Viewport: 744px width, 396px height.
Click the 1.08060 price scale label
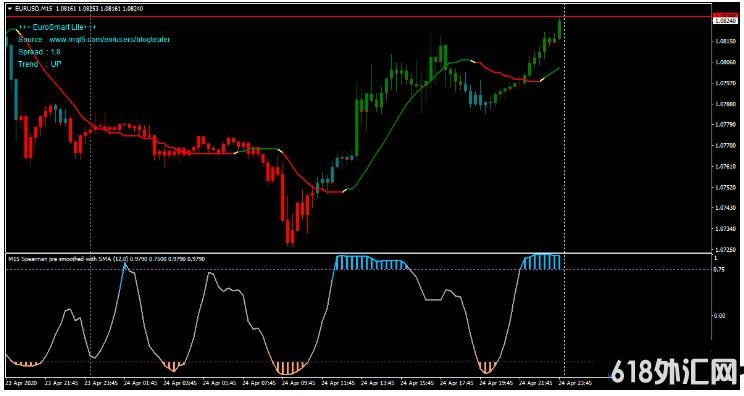[726, 62]
